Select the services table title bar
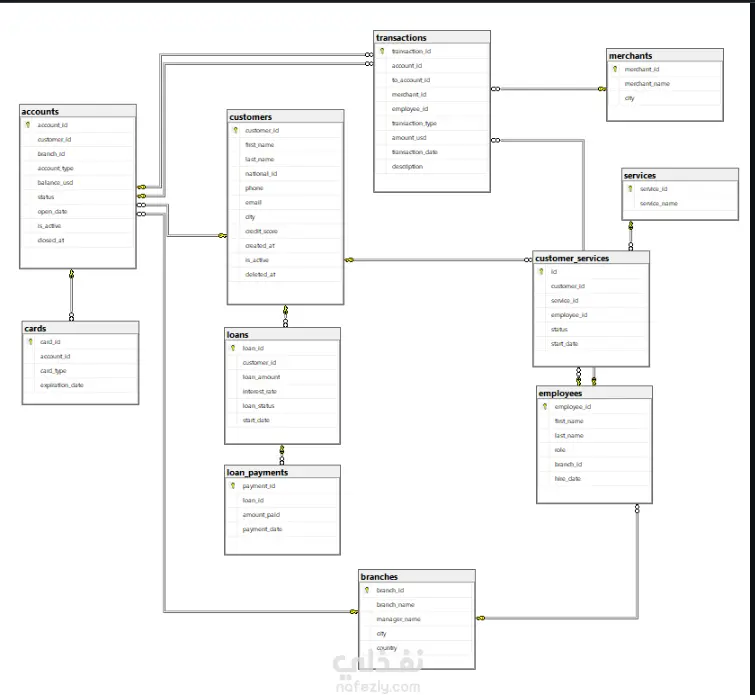The image size is (755, 695). point(680,175)
